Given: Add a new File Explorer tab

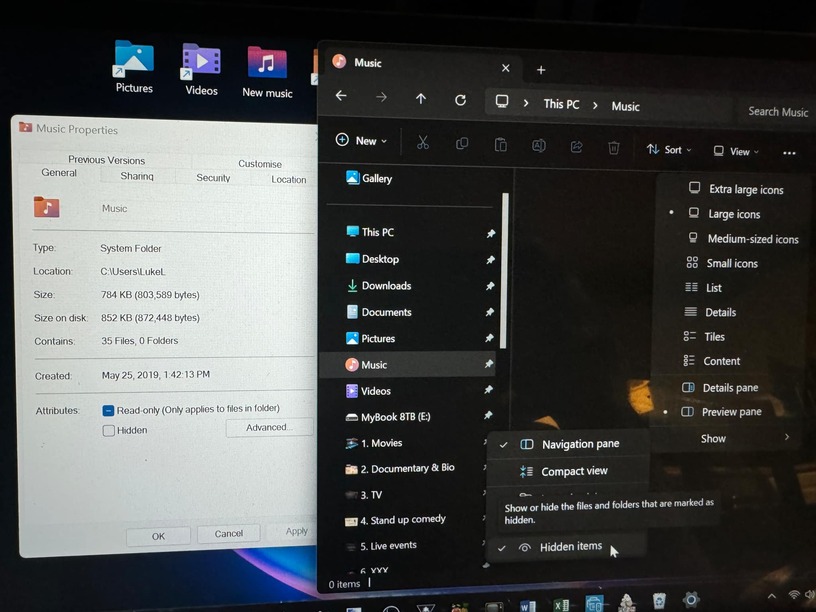Looking at the screenshot, I should [x=541, y=70].
